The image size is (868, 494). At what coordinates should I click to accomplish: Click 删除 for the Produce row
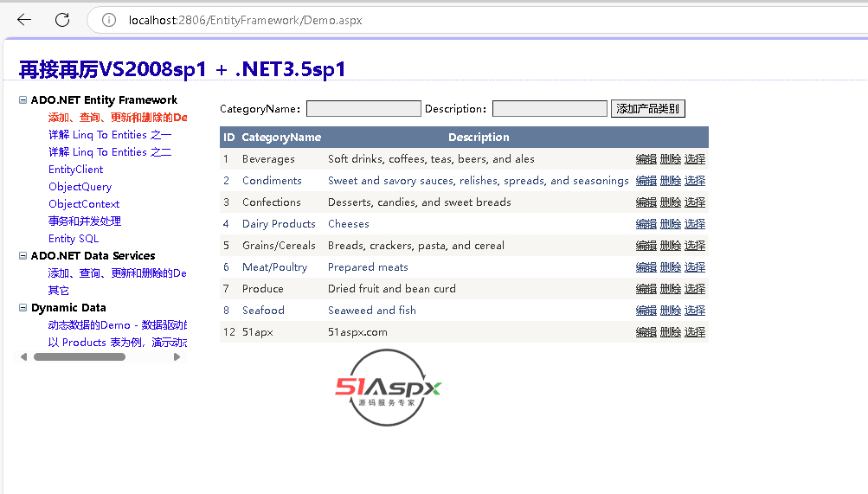(671, 289)
